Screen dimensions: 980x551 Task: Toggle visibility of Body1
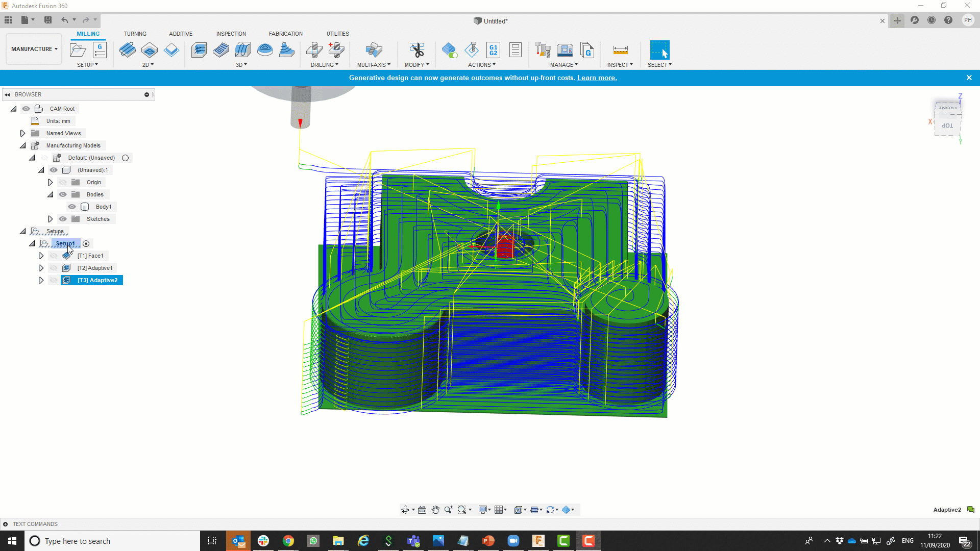click(72, 207)
